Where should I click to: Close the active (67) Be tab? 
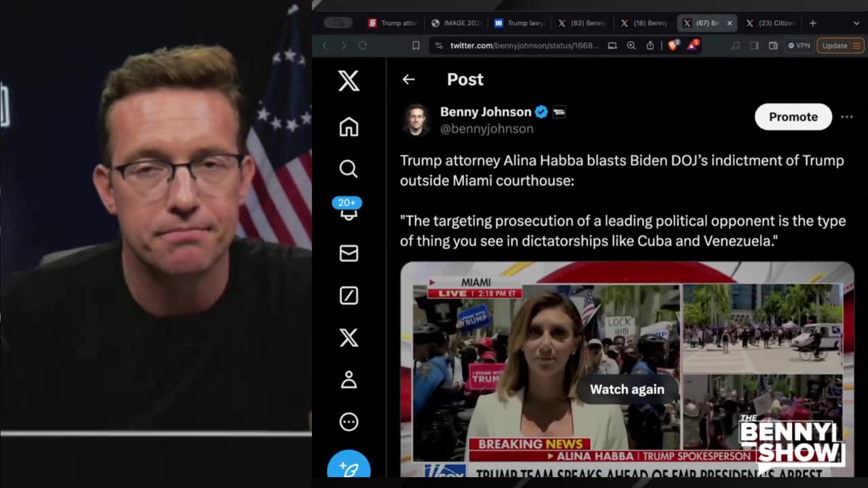pyautogui.click(x=730, y=23)
